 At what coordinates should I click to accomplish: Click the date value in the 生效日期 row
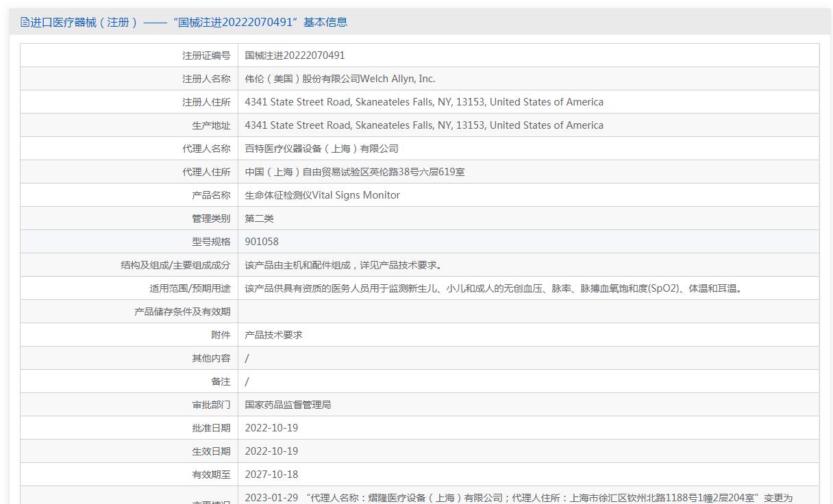tap(271, 451)
